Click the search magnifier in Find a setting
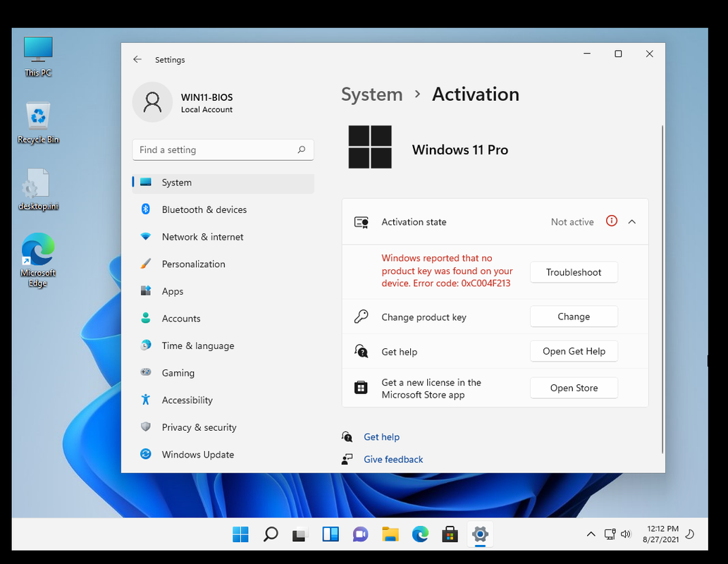 point(302,149)
